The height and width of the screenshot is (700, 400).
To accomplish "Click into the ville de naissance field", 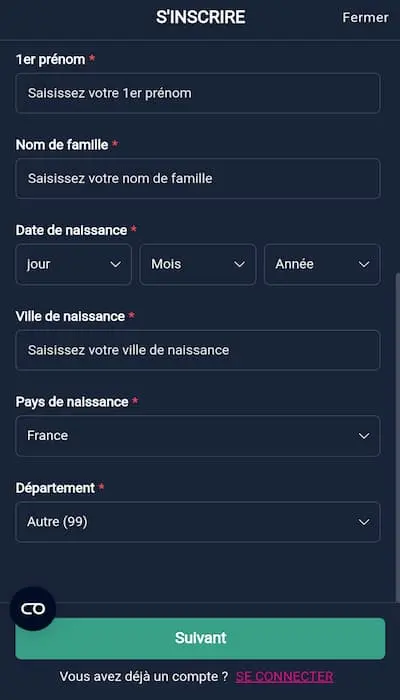I will pos(198,350).
